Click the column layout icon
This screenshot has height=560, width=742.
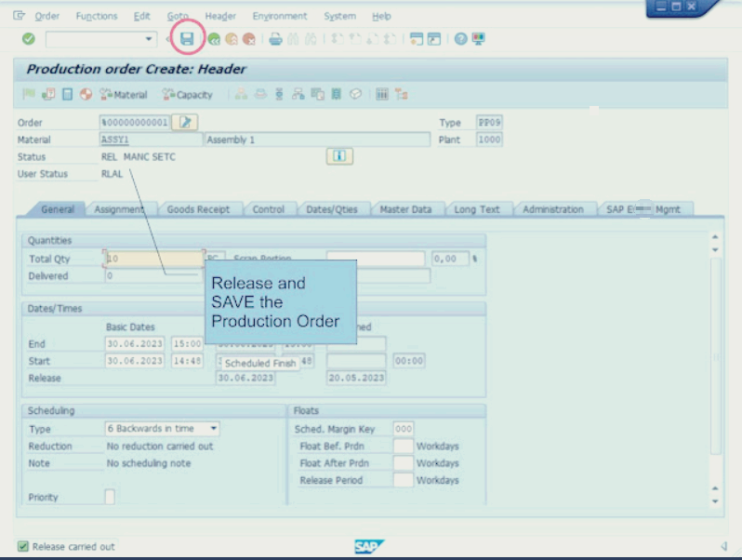point(382,94)
